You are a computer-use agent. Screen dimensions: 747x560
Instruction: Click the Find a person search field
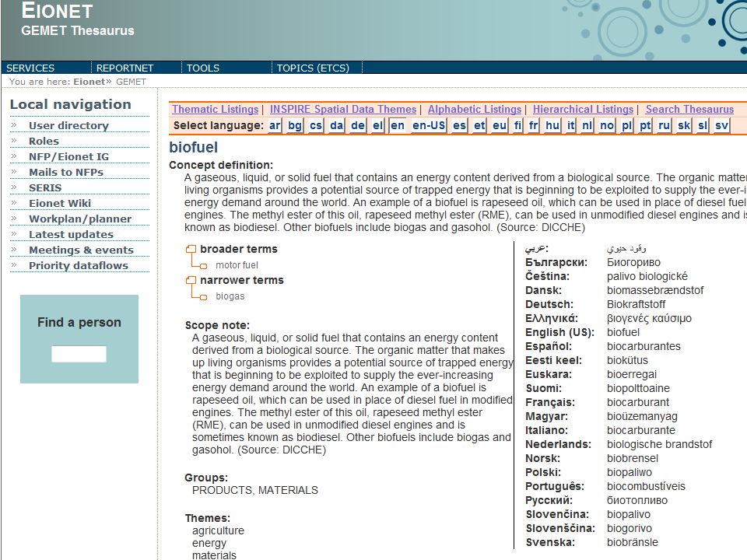pyautogui.click(x=79, y=354)
